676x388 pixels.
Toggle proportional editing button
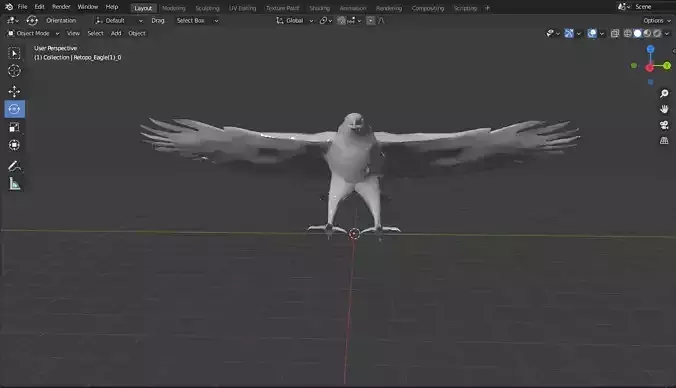coord(370,20)
